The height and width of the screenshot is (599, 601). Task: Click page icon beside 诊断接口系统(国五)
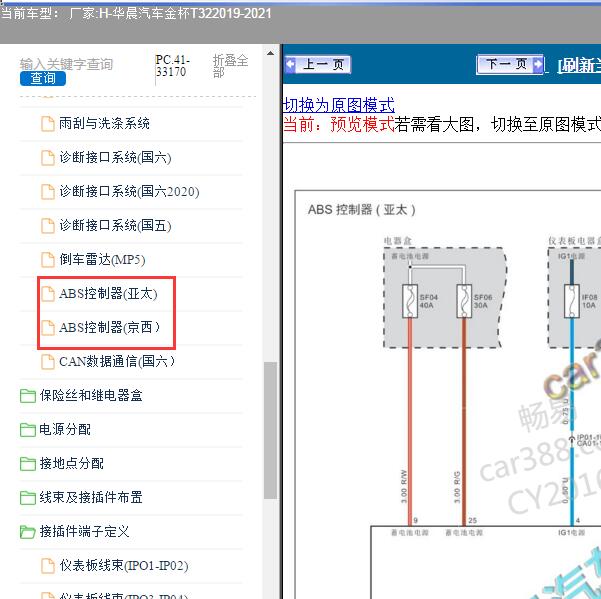tap(48, 226)
